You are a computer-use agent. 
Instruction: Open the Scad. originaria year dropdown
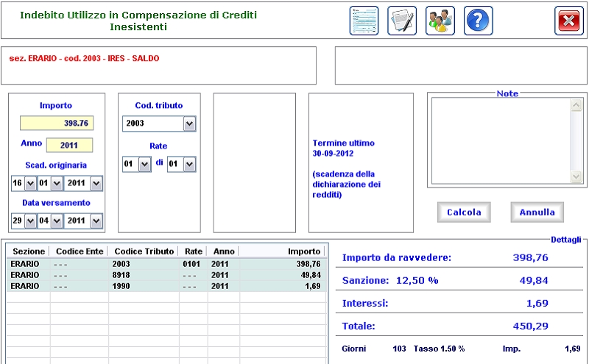(x=96, y=184)
